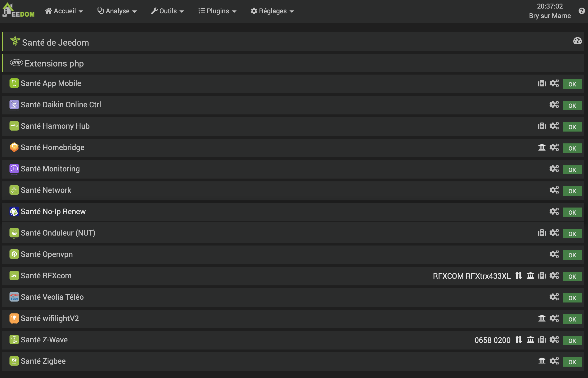Click the configuration gears for Santé Daikin Online Ctrl

pos(554,105)
